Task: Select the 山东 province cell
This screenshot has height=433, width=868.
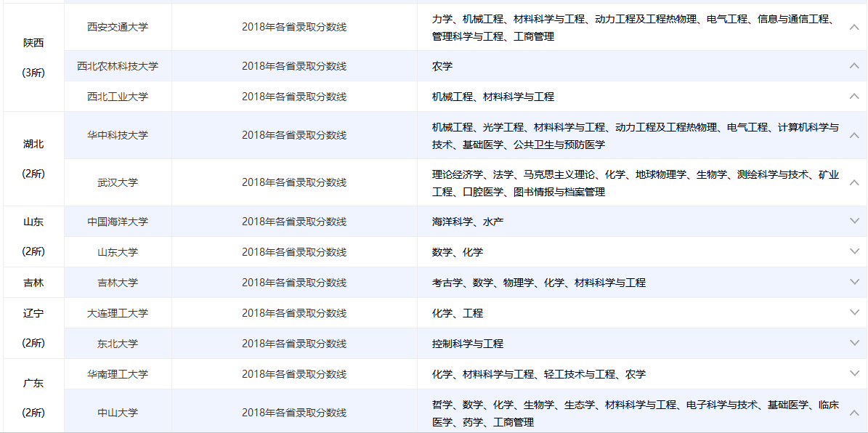Action: click(33, 236)
